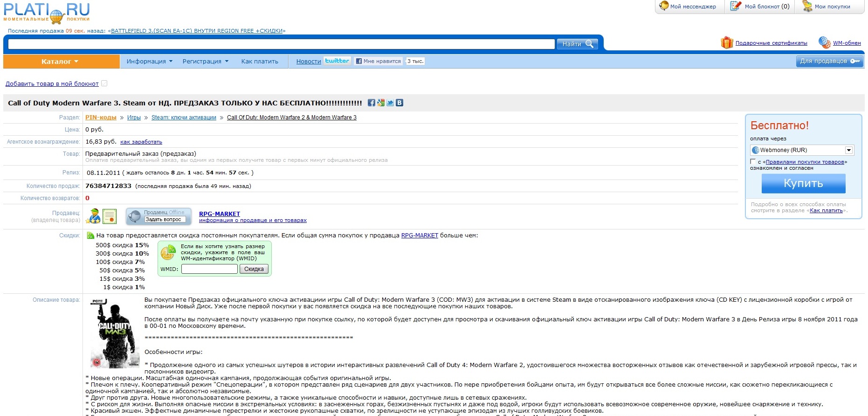Image resolution: width=868 pixels, height=416 pixels.
Task: Open Call Of Duty: Modern Warfare 2 & 3 breadcrumb
Action: (x=292, y=118)
